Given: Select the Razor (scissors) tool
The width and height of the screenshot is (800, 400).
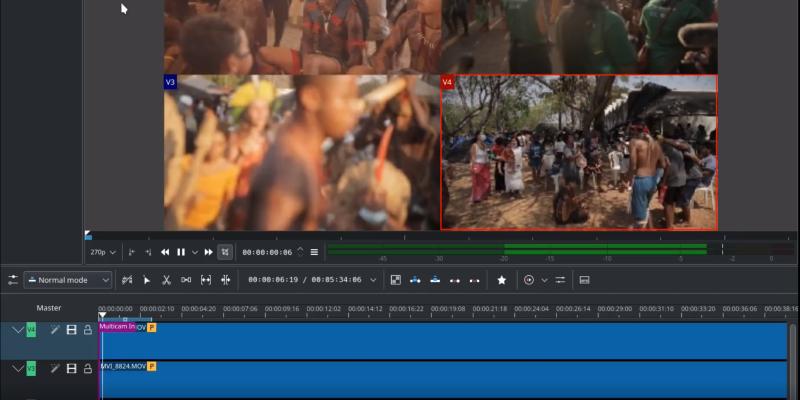Looking at the screenshot, I should click(166, 280).
